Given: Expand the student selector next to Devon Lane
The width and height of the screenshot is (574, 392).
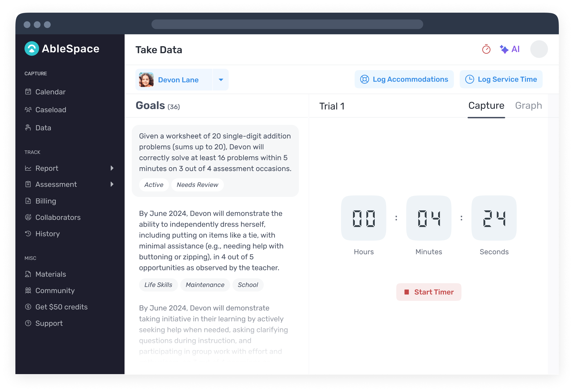Looking at the screenshot, I should point(221,79).
